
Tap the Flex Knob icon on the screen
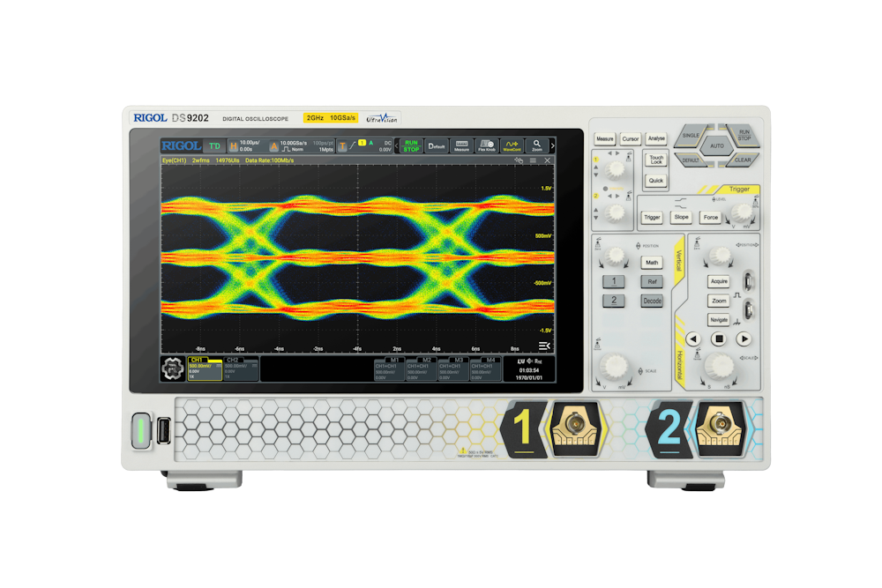(x=487, y=146)
